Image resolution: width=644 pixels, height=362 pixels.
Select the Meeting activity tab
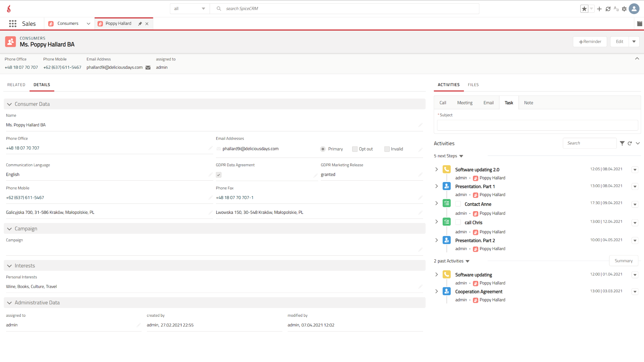(465, 103)
